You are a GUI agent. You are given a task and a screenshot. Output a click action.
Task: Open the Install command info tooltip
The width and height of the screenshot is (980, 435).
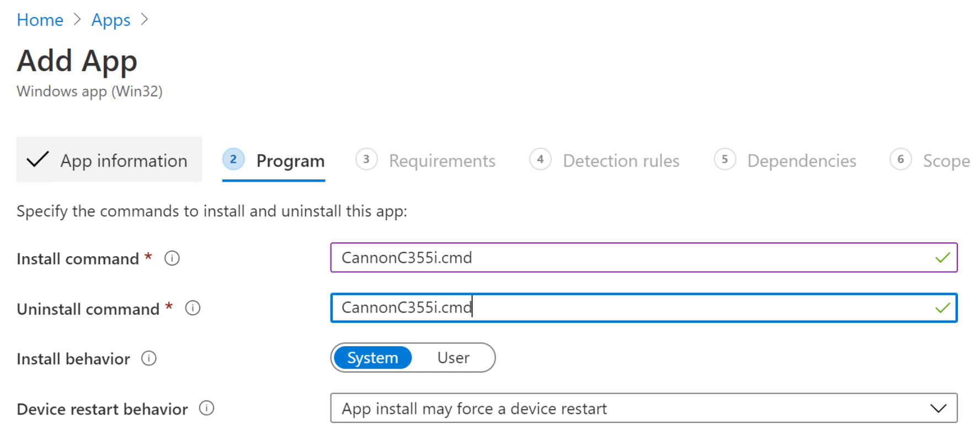172,258
